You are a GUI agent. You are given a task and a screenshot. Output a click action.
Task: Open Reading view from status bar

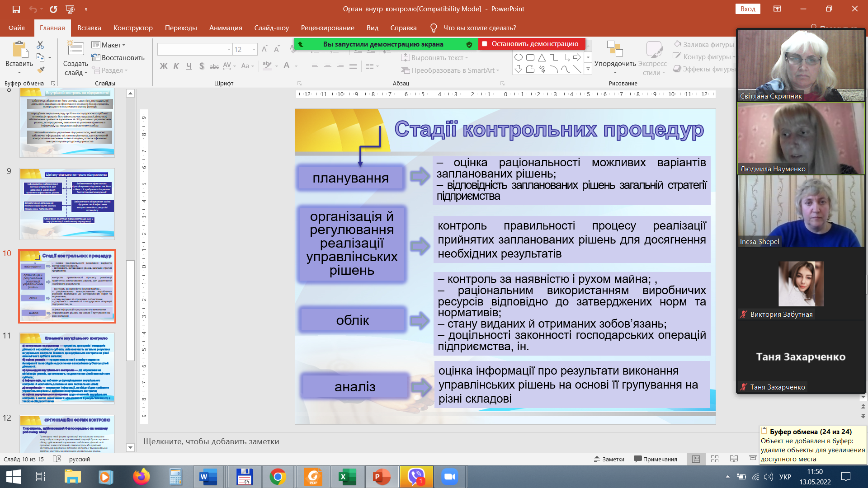click(x=734, y=459)
